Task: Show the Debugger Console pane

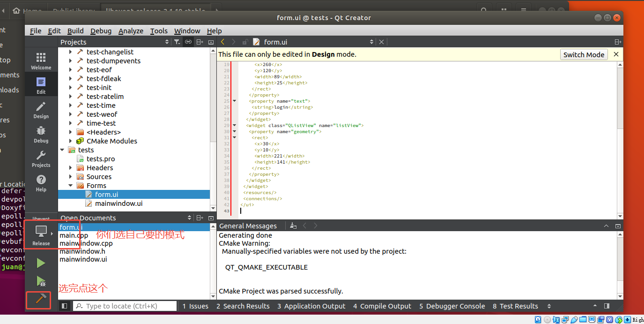Action: (452, 306)
